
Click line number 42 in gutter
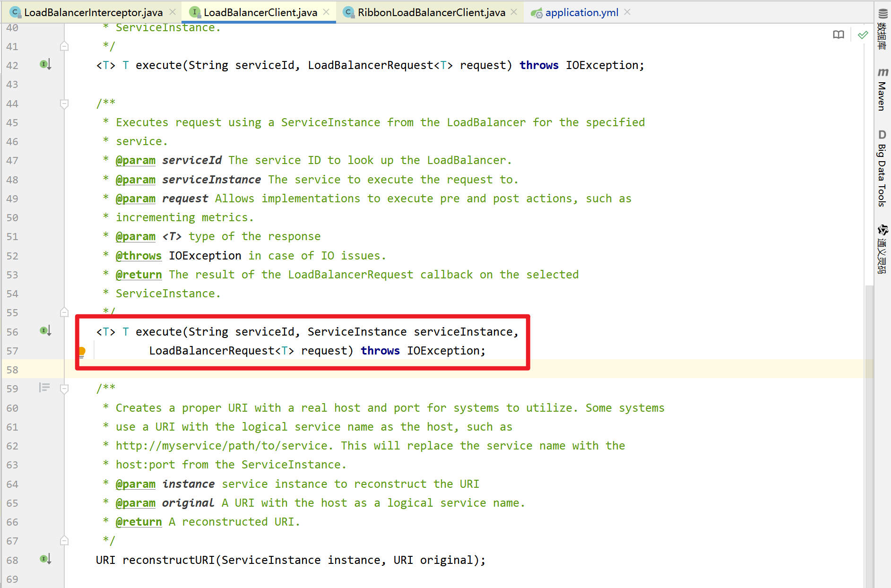[12, 65]
